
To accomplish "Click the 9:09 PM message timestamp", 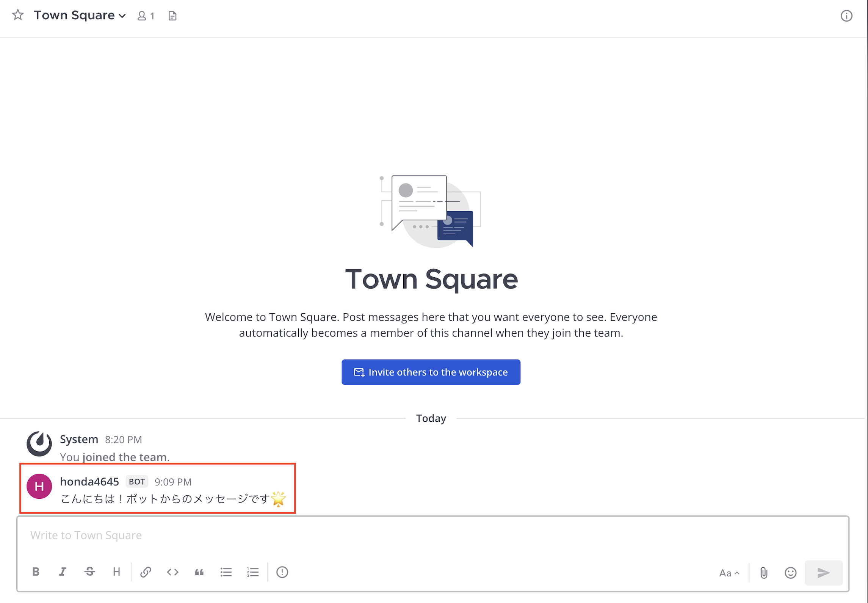I will pyautogui.click(x=173, y=482).
